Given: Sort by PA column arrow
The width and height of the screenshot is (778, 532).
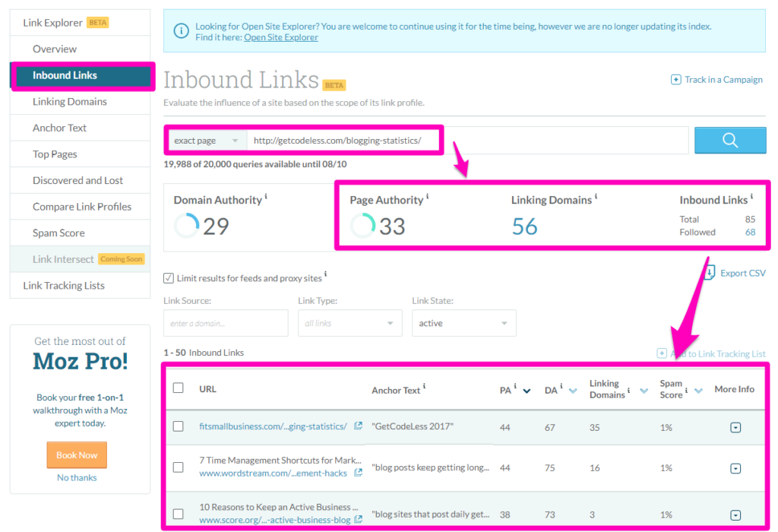Looking at the screenshot, I should pyautogui.click(x=527, y=391).
